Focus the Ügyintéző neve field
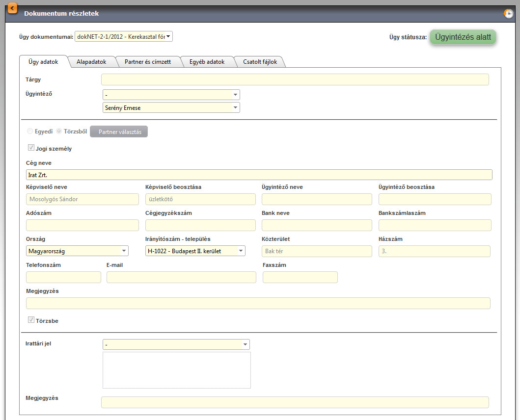 pos(317,199)
